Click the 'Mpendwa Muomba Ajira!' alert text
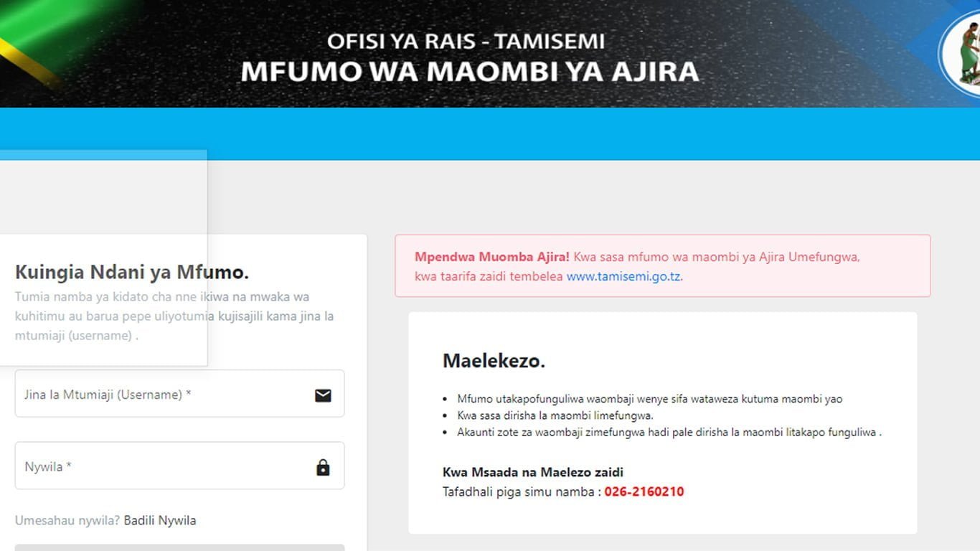The height and width of the screenshot is (551, 980). [492, 257]
